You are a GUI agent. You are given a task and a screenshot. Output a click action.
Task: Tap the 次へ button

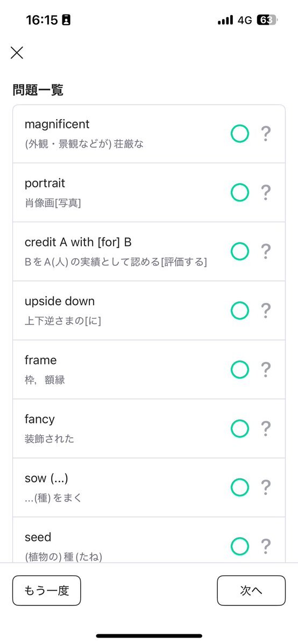(251, 591)
